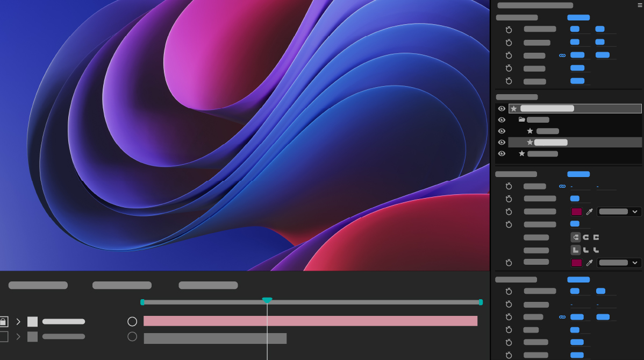Click link-constrain icon in the bottom section

point(562,317)
